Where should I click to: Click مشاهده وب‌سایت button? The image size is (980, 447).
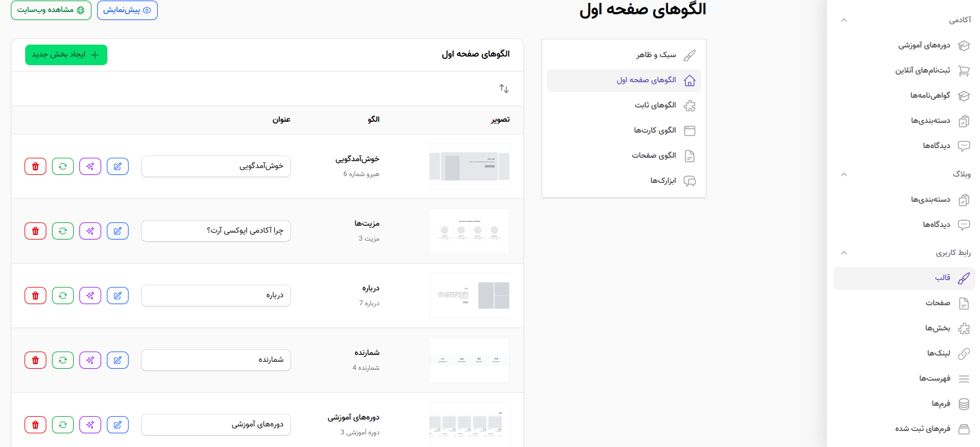coord(51,10)
